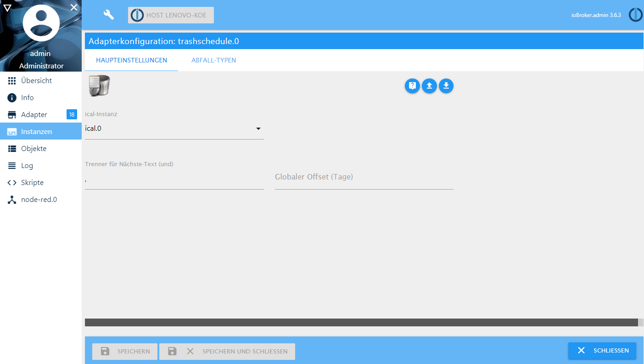Go to Adapter in the sidebar
644x364 pixels.
34,115
